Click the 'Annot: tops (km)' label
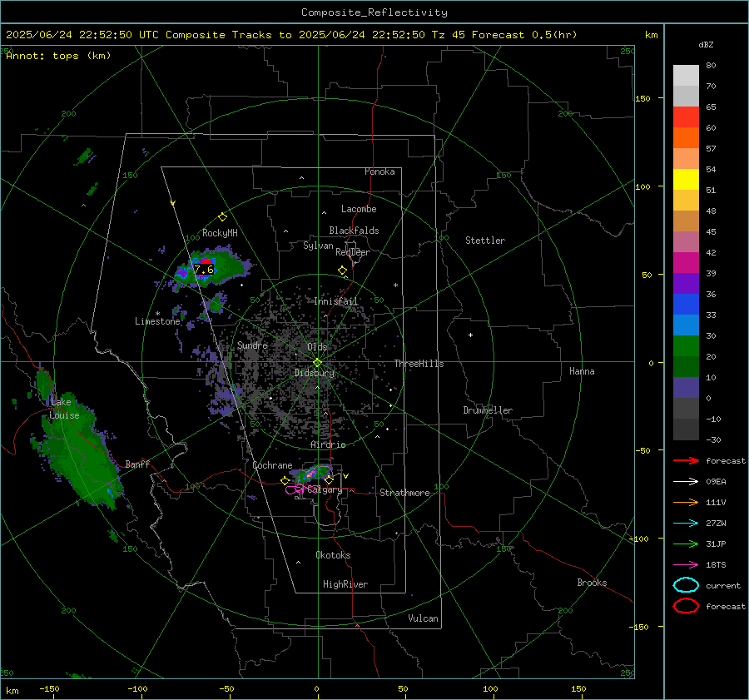The height and width of the screenshot is (700, 749). coord(59,56)
